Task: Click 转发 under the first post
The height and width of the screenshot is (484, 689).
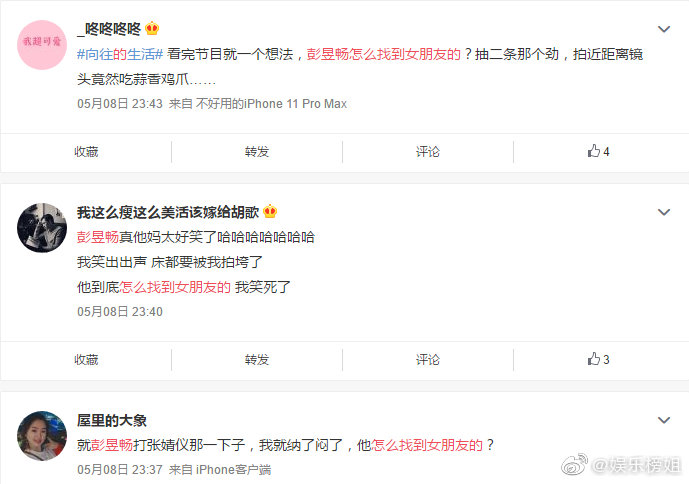Action: 257,152
